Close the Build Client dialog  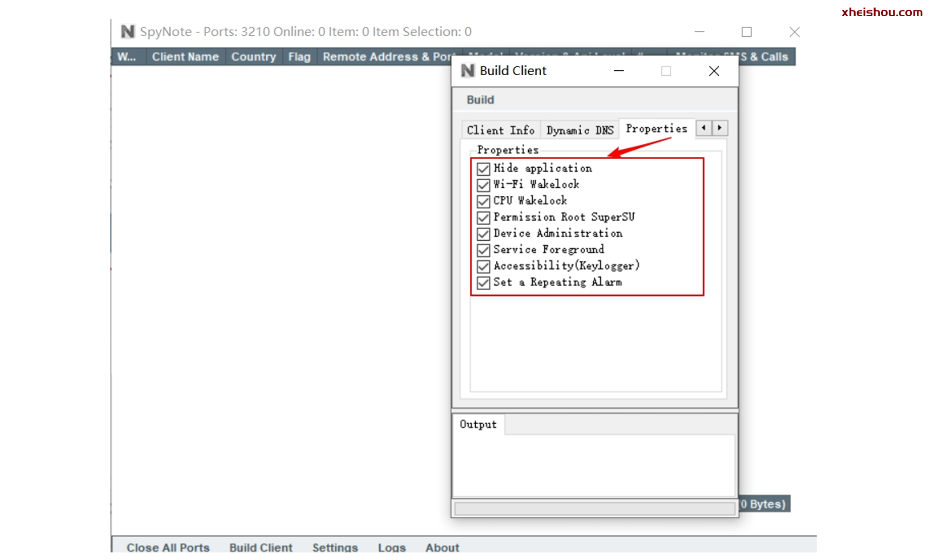[714, 71]
